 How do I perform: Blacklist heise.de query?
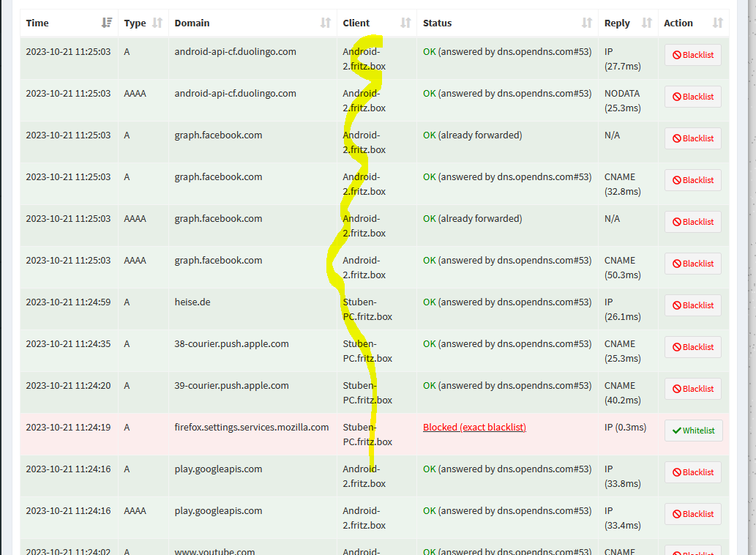pos(693,305)
